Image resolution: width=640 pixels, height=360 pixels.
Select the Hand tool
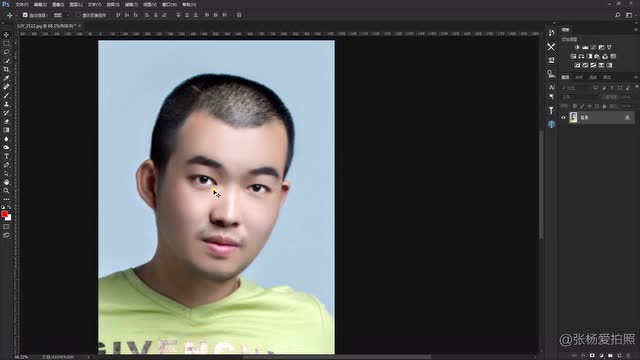6,182
